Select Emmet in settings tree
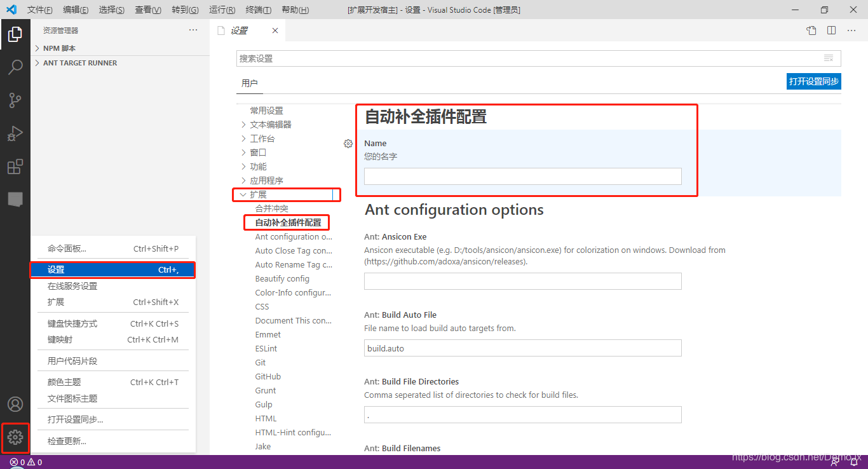Screen dimensions: 868x469 [268, 334]
